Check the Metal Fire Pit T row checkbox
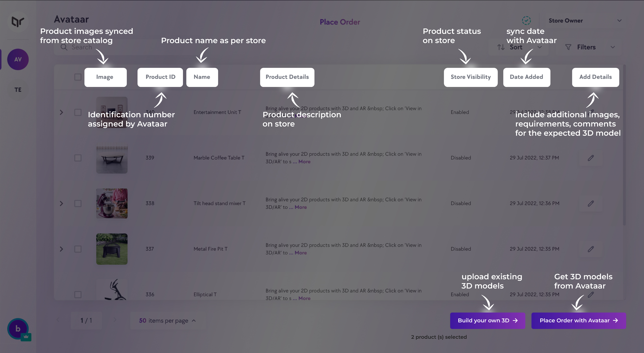 point(78,249)
